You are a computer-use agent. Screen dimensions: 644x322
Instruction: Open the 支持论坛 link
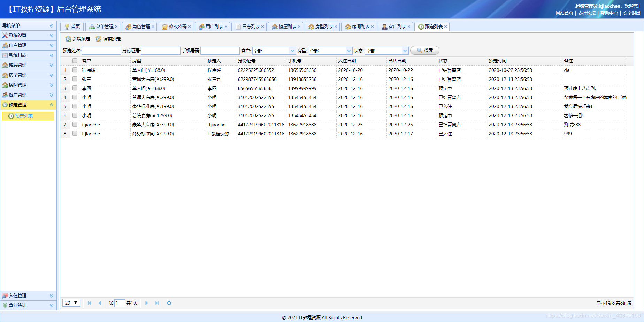pos(587,13)
